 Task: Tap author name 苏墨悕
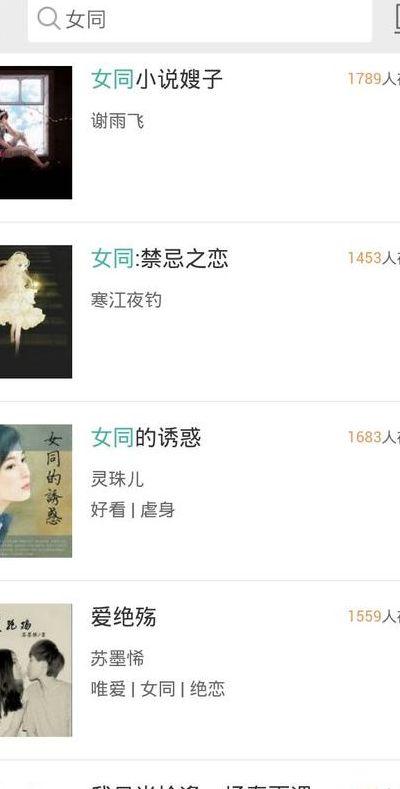click(117, 658)
